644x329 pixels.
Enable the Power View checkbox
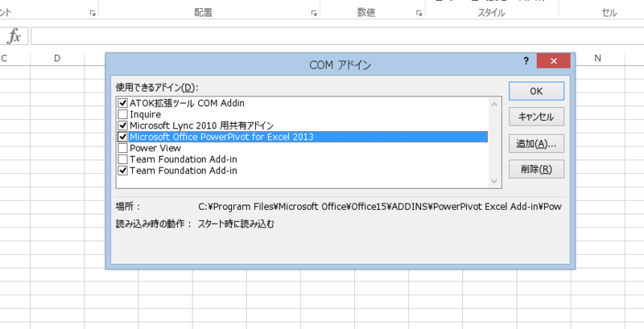coord(122,148)
